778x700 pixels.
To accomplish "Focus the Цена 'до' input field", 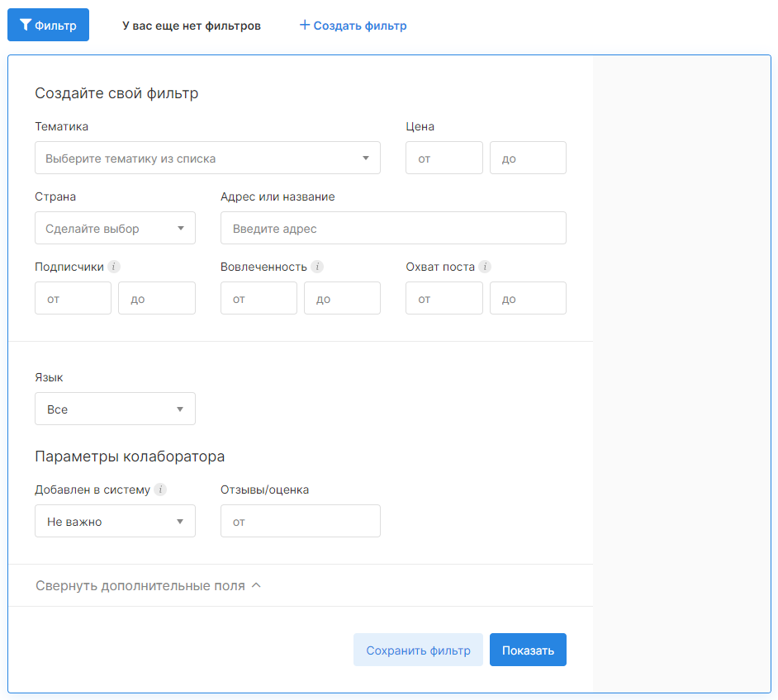I will coord(528,158).
